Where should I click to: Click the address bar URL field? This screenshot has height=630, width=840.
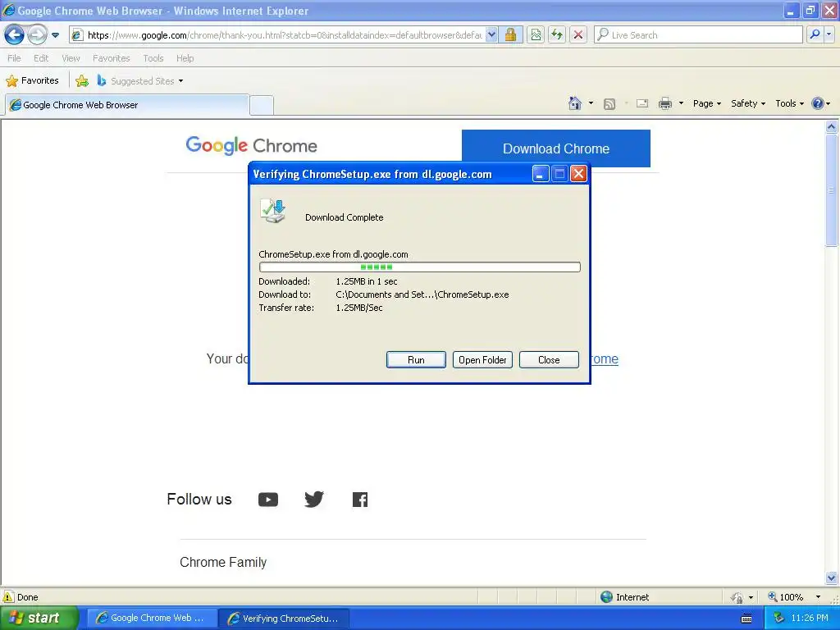pyautogui.click(x=284, y=35)
